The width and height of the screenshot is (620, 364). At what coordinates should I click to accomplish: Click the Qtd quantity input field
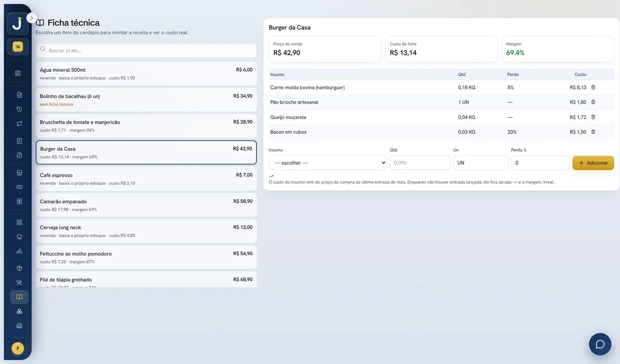click(420, 163)
